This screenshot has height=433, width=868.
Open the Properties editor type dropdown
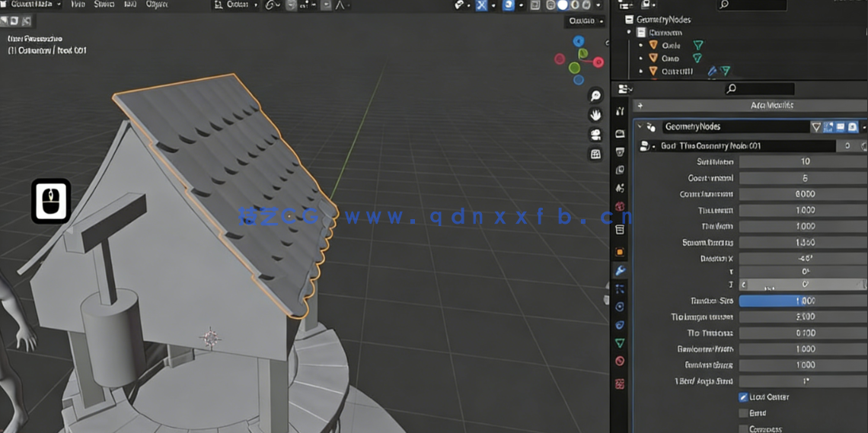626,88
